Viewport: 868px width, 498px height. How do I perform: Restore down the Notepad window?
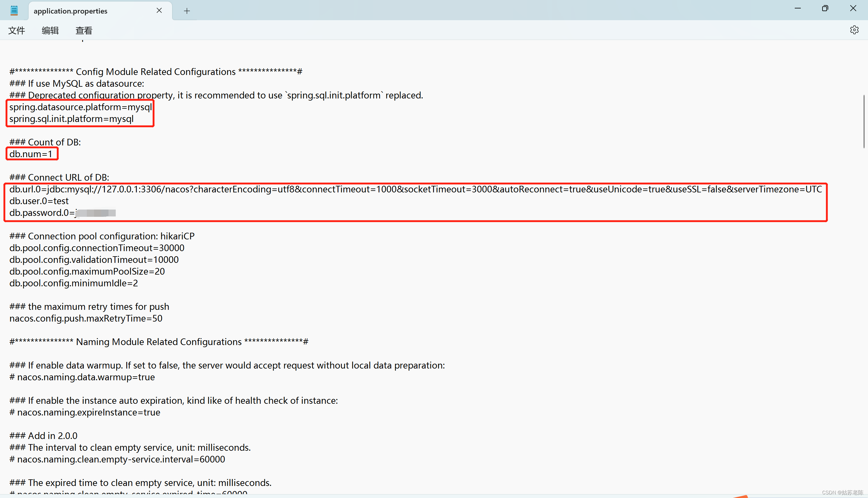825,8
